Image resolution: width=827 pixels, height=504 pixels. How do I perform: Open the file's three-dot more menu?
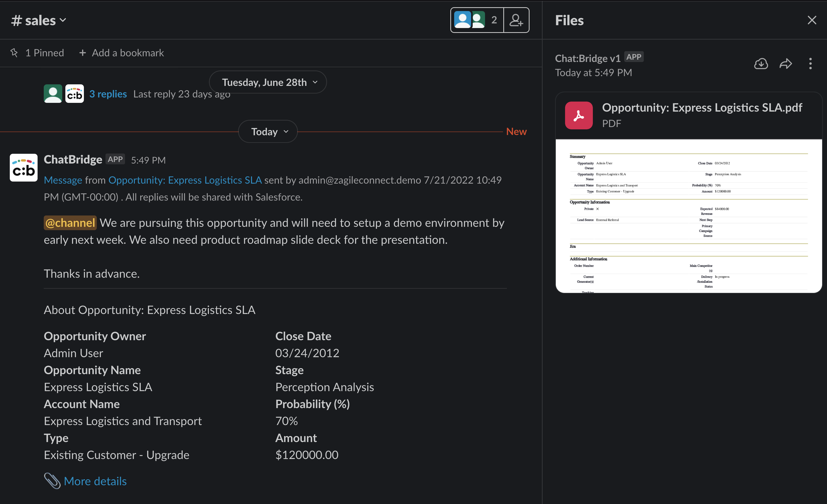810,63
